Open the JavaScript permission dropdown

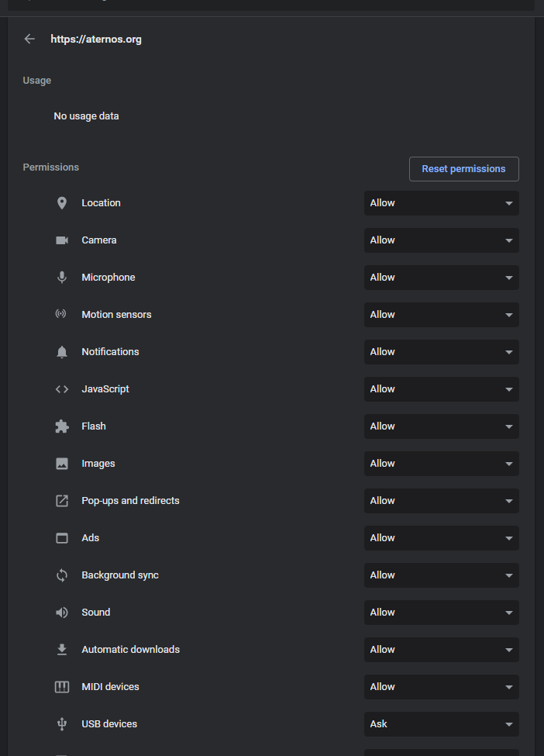point(442,389)
